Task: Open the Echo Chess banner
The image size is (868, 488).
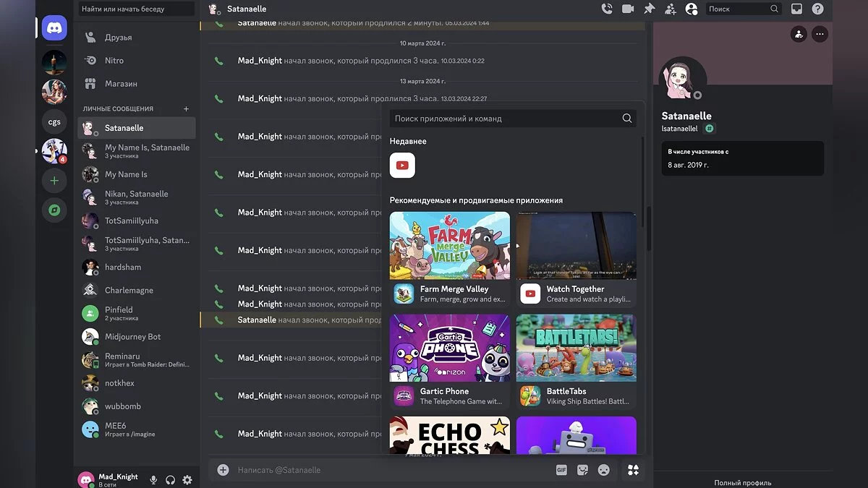Action: (450, 435)
